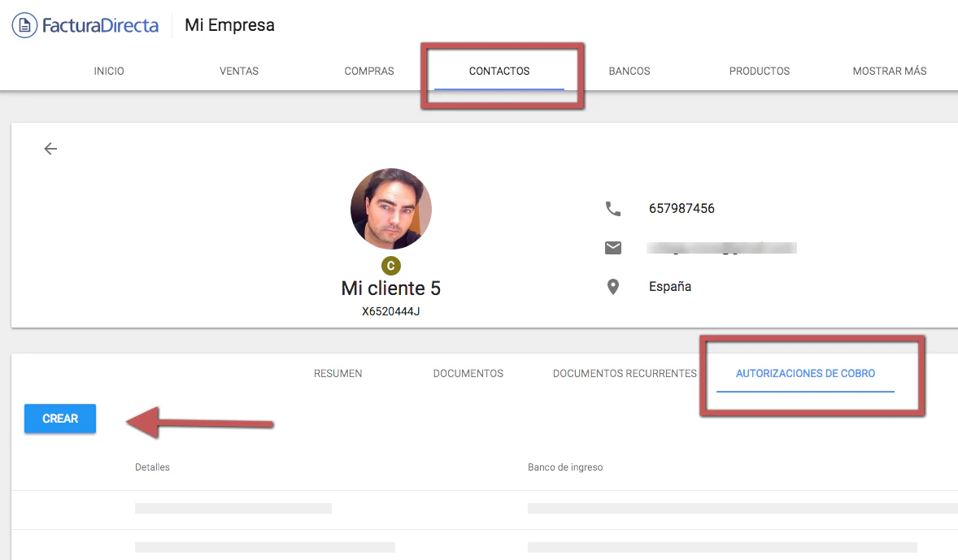
Task: Open Mi cliente 5's profile photo
Action: pos(391,208)
